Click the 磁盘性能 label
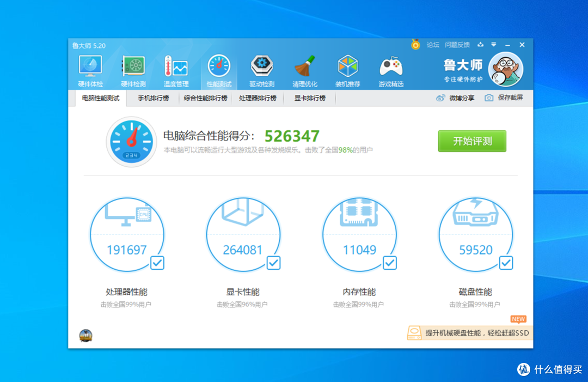The image size is (588, 382). coord(475,292)
